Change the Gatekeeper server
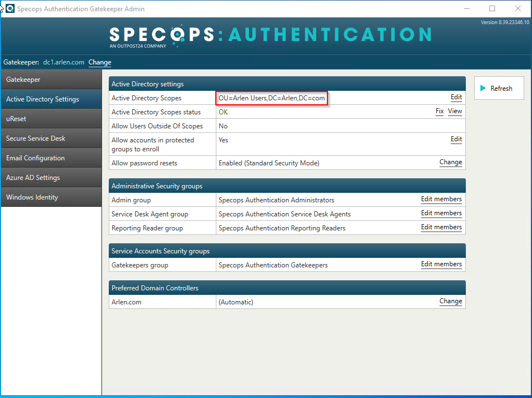Image resolution: width=532 pixels, height=398 pixels. 100,62
